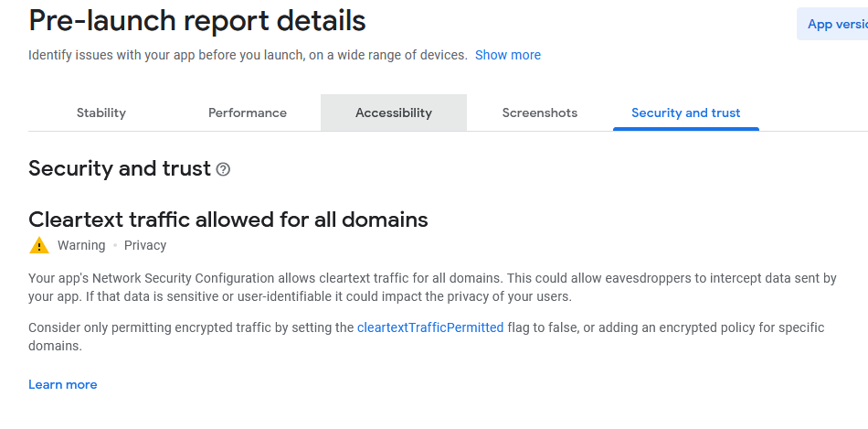Open the cleartextTrafficPermitted link
Screen dimensions: 868x429
coord(430,327)
